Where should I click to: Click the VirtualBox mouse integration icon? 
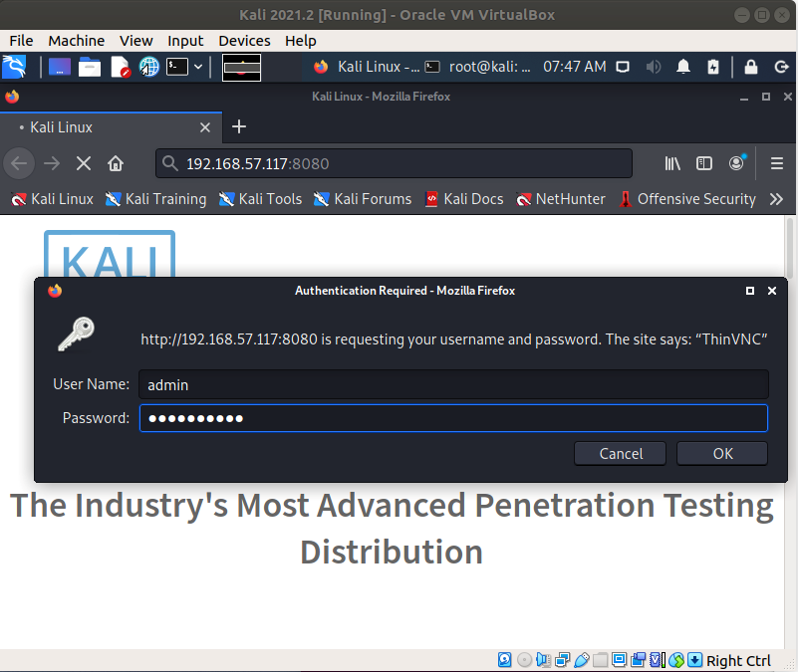click(x=676, y=660)
